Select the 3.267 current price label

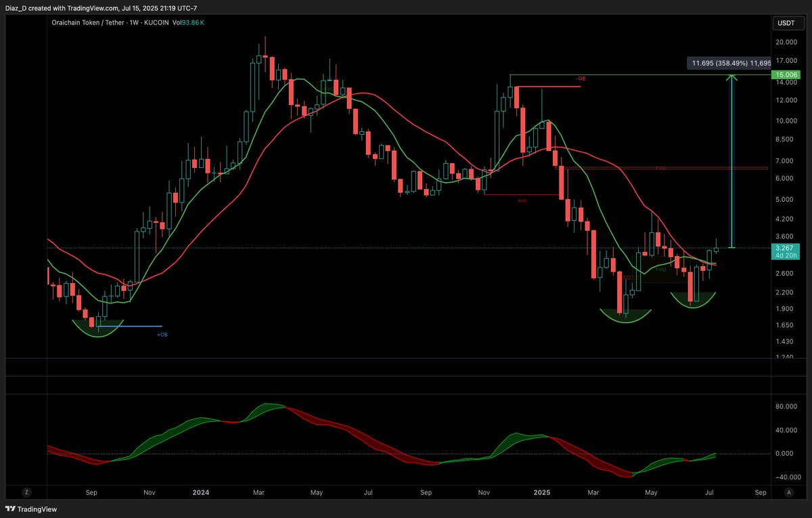pos(784,248)
